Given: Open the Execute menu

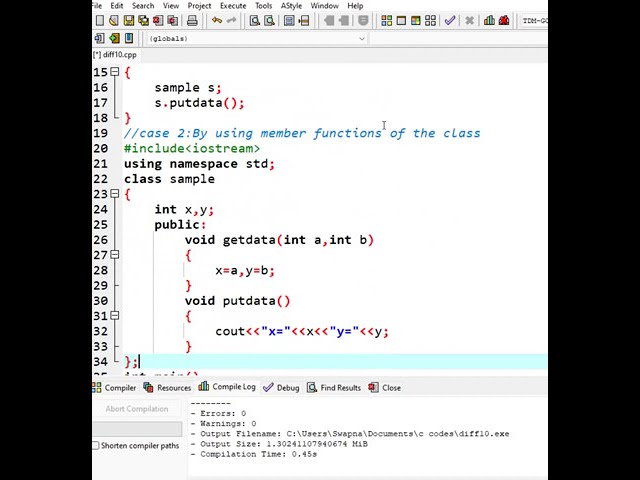Looking at the screenshot, I should [233, 6].
